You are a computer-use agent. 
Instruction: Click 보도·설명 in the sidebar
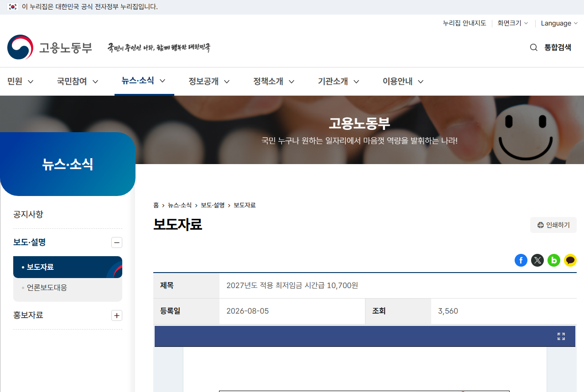[30, 242]
